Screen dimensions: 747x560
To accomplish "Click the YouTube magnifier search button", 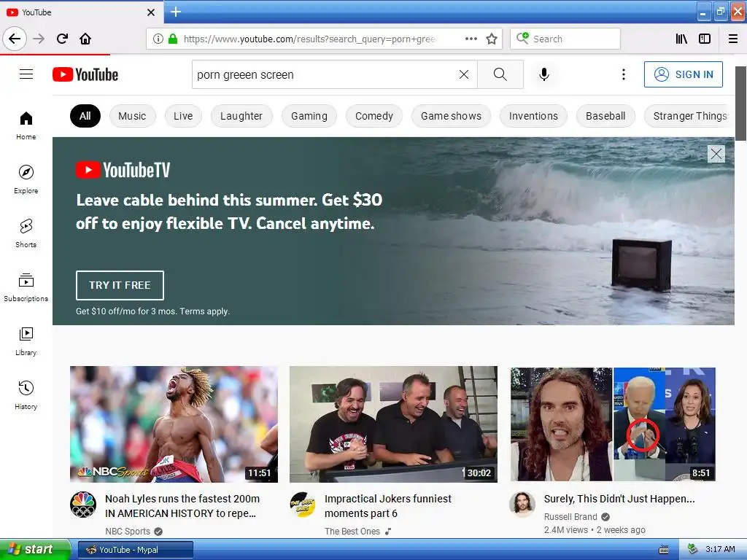I will coord(500,74).
